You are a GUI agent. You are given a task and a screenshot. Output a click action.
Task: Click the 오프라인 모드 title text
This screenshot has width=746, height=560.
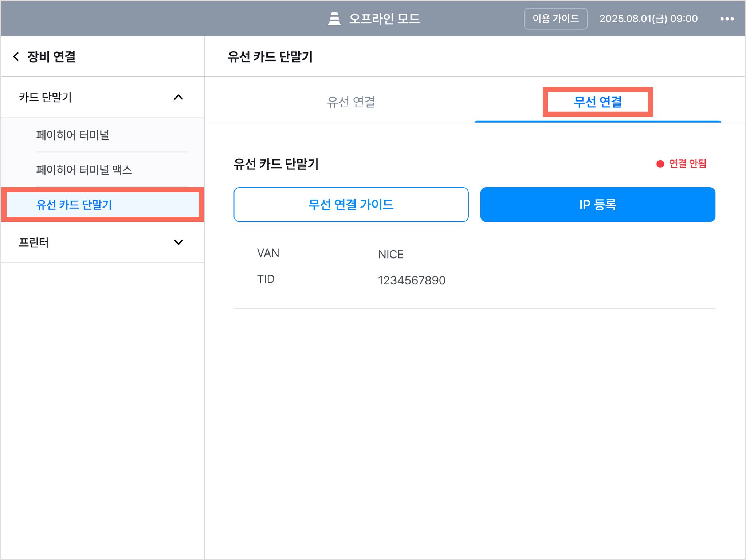pyautogui.click(x=384, y=19)
